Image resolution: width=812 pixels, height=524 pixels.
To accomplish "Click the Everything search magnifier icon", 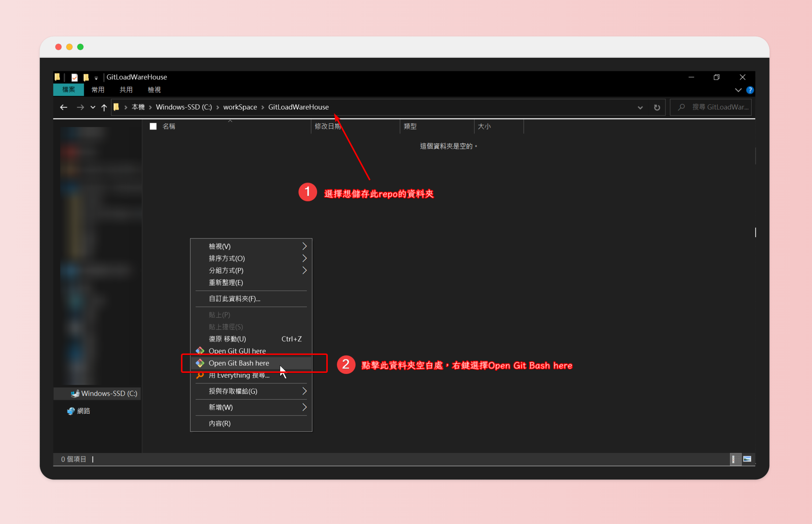I will click(x=200, y=376).
